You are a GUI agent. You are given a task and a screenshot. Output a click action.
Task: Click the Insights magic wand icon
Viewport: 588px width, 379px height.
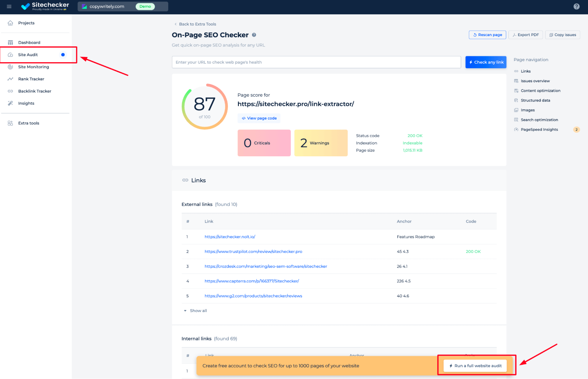[10, 103]
